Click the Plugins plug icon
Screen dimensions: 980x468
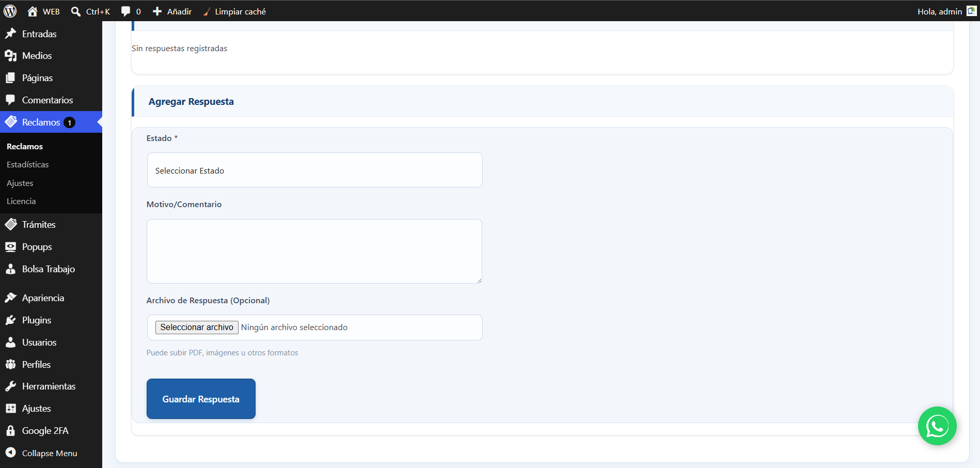[x=11, y=320]
